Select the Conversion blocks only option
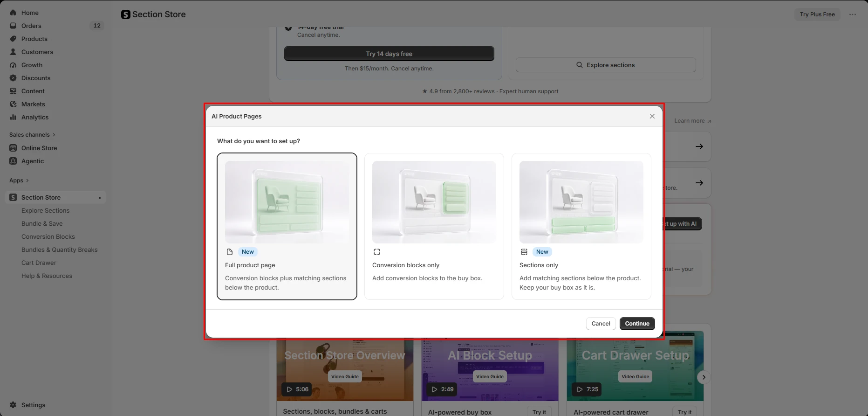This screenshot has width=868, height=416. [434, 226]
